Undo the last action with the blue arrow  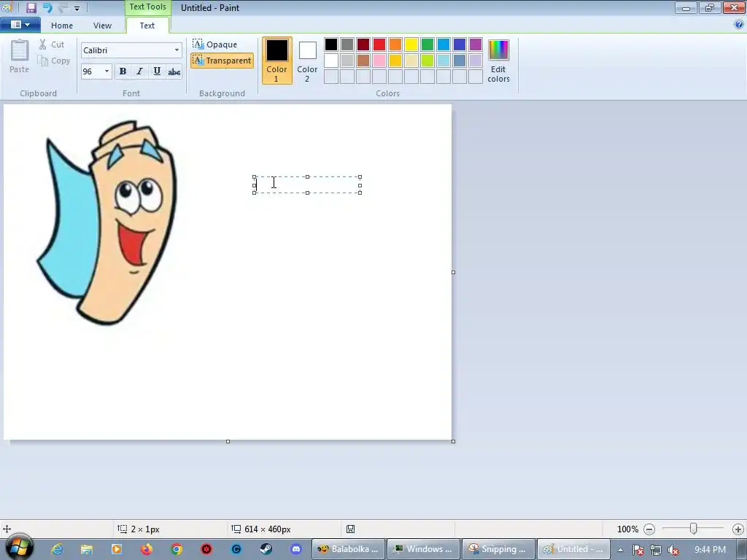(x=47, y=7)
